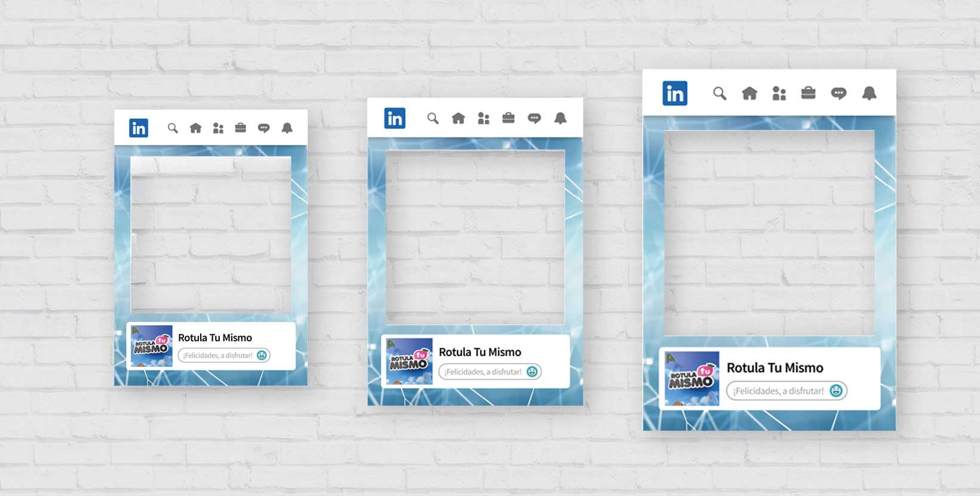This screenshot has width=980, height=496.
Task: Go to the home icon on the largest frame
Action: (x=749, y=93)
